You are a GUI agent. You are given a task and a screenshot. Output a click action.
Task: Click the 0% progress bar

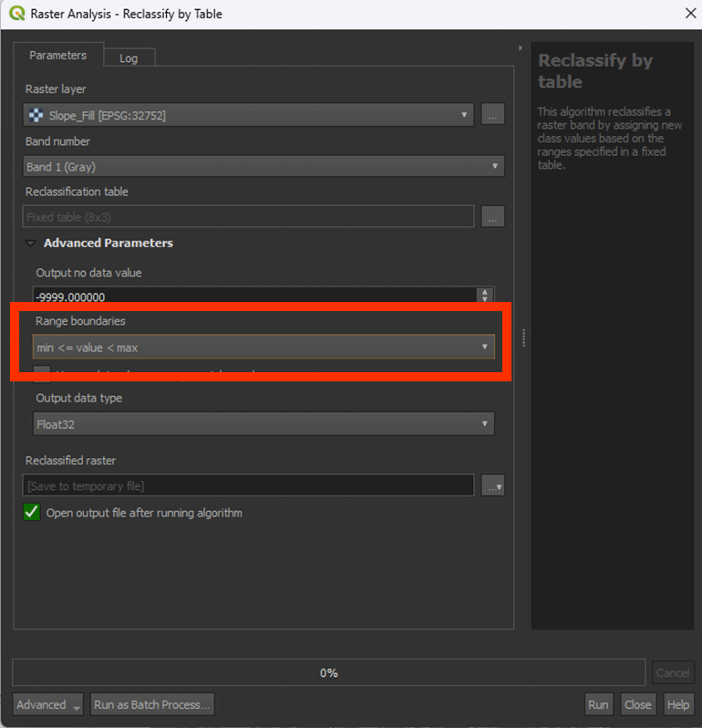click(328, 673)
